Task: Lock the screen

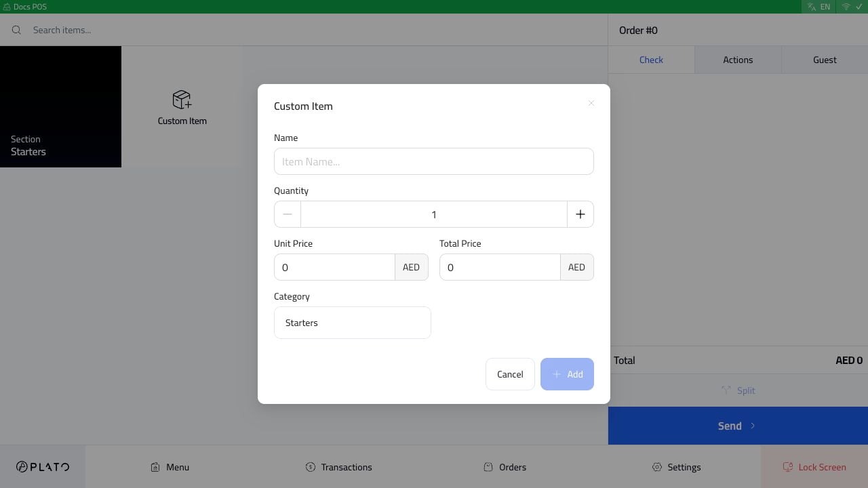Action: click(x=814, y=467)
